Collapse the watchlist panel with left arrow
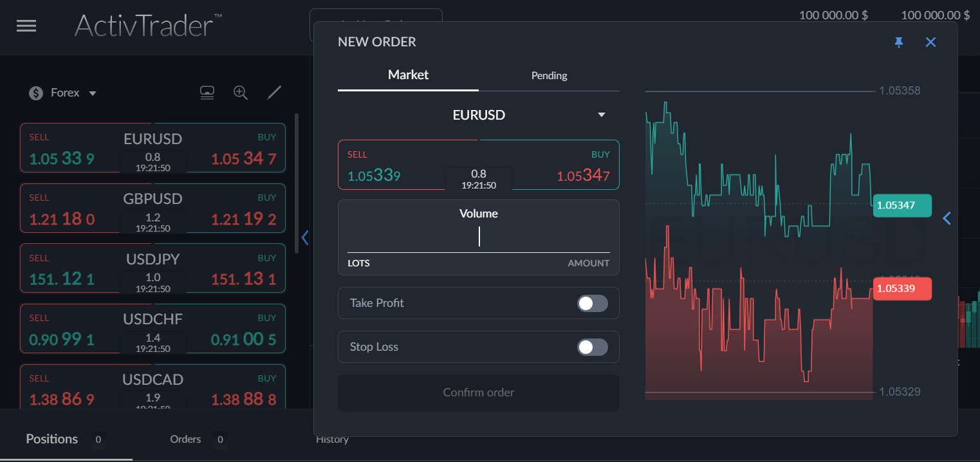This screenshot has height=462, width=980. tap(305, 238)
